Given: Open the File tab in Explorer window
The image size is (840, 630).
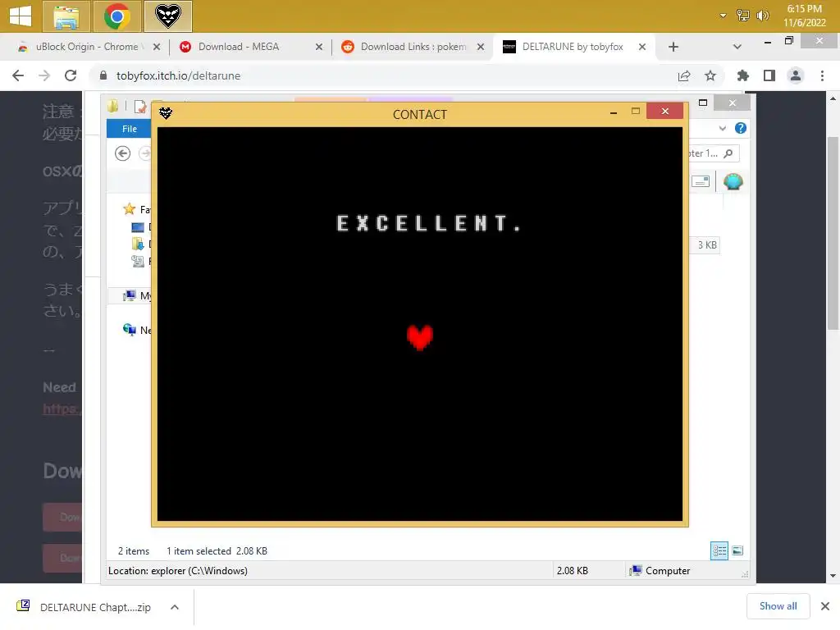Looking at the screenshot, I should [129, 129].
